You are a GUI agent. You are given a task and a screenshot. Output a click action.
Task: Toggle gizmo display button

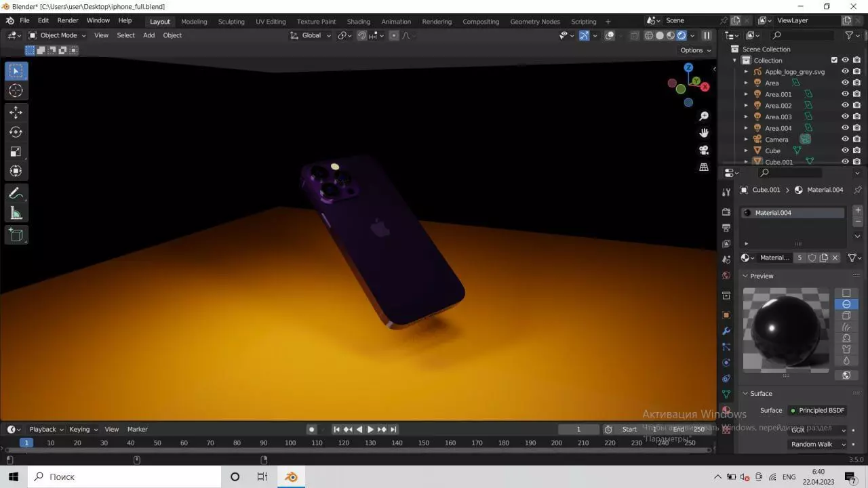pyautogui.click(x=584, y=35)
